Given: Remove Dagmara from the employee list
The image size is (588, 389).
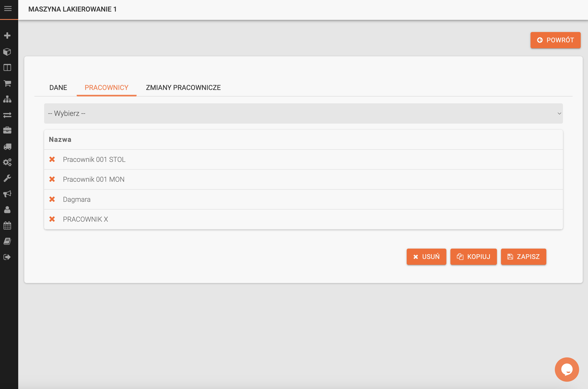Looking at the screenshot, I should pyautogui.click(x=52, y=199).
